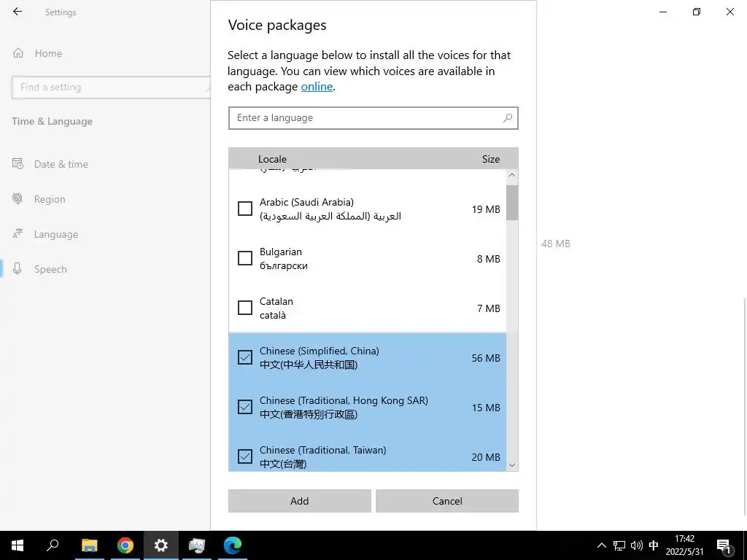
Task: Open taskbar search magnifier
Action: tap(53, 545)
